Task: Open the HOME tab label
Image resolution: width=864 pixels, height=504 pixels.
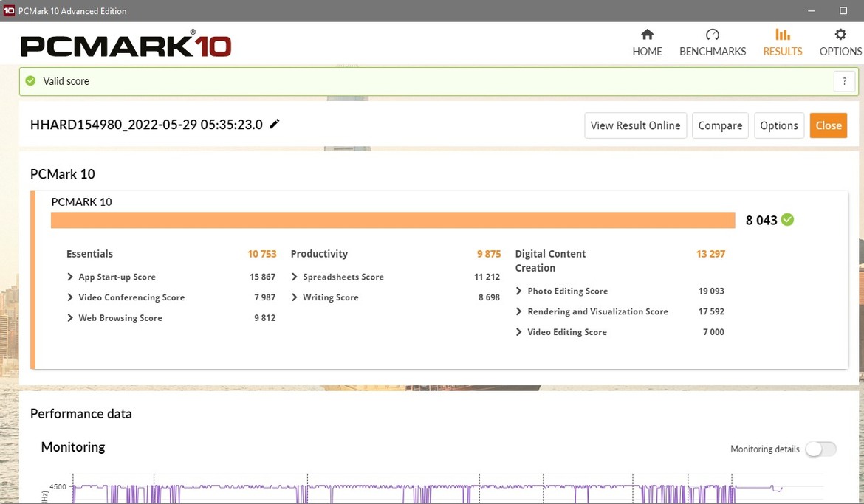Action: point(648,51)
